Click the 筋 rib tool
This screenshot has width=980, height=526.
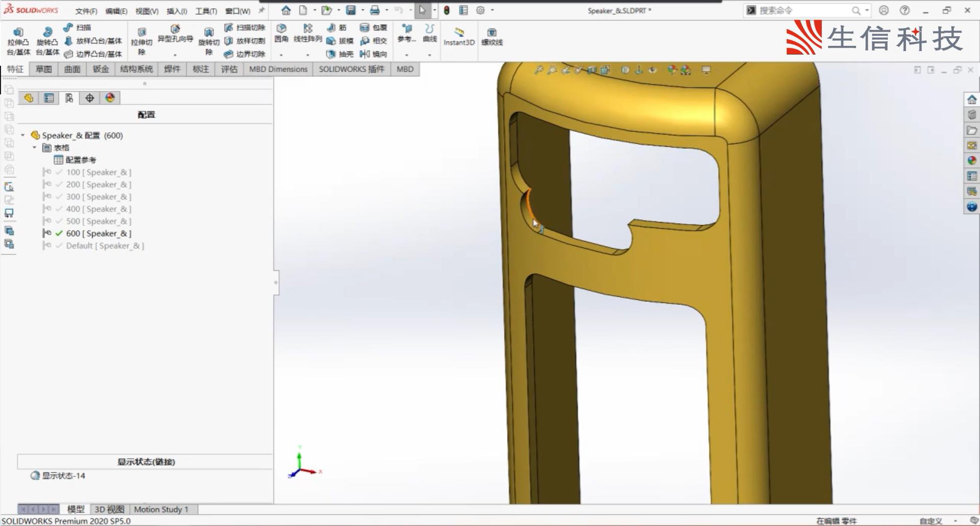click(337, 28)
